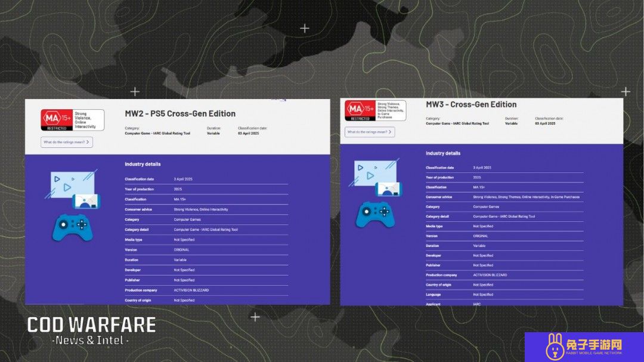The width and height of the screenshot is (644, 362).
Task: Click '03 April 2025' in the MW2 header
Action: point(248,133)
